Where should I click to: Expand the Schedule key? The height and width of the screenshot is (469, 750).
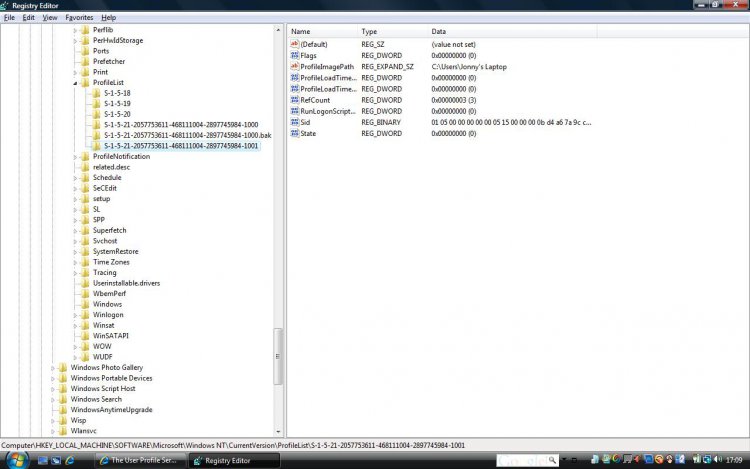click(x=75, y=178)
